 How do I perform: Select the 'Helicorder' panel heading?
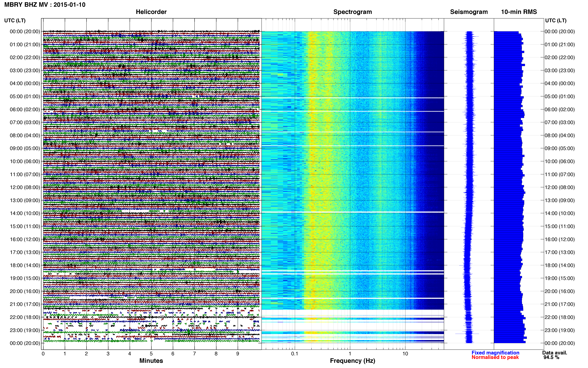pyautogui.click(x=151, y=12)
